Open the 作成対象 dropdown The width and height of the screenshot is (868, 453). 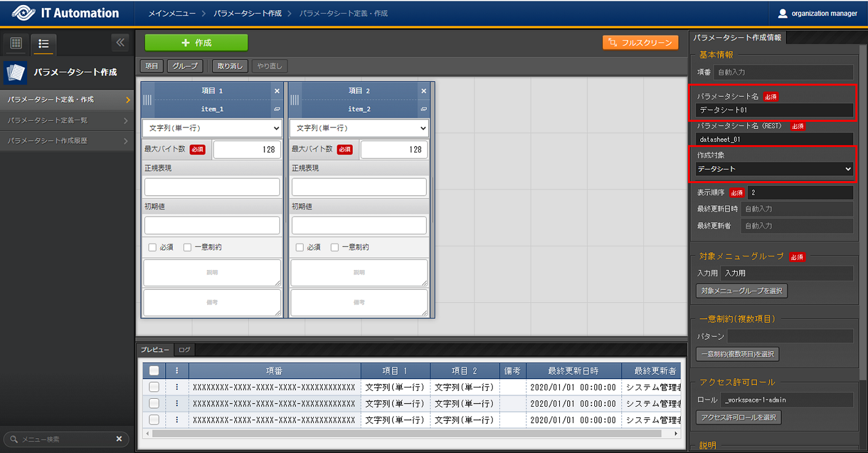[774, 169]
